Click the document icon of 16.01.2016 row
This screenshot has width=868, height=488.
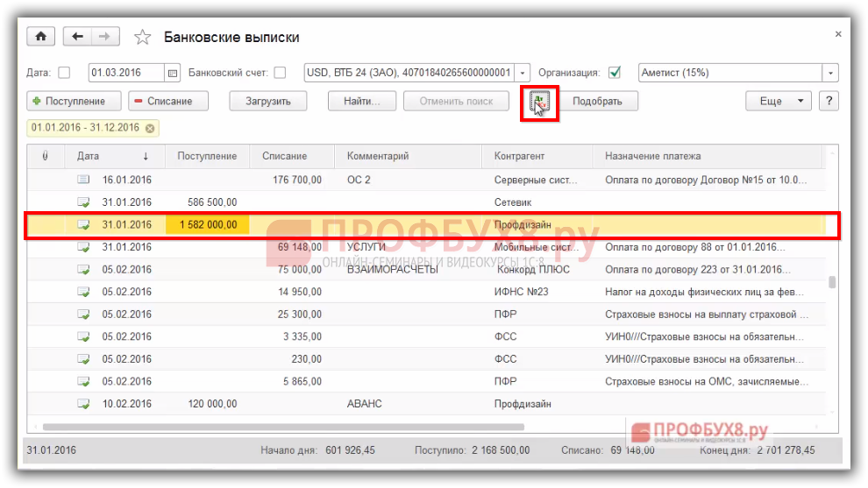pos(84,180)
